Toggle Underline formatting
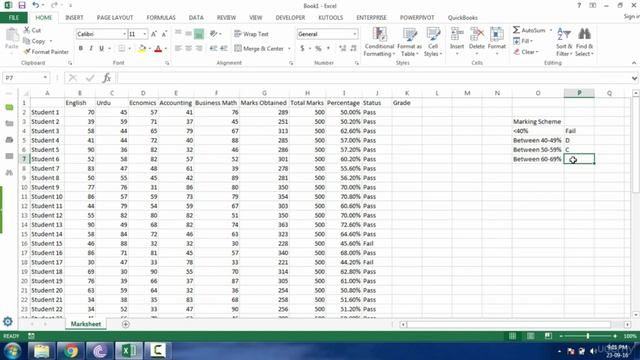 coord(102,49)
